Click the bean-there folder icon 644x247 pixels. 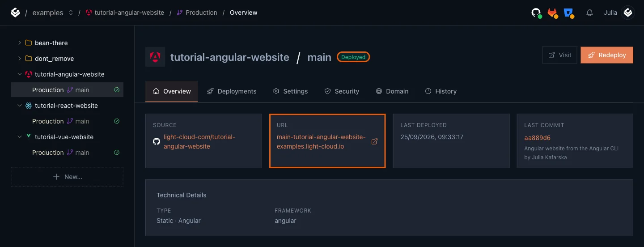pos(29,43)
